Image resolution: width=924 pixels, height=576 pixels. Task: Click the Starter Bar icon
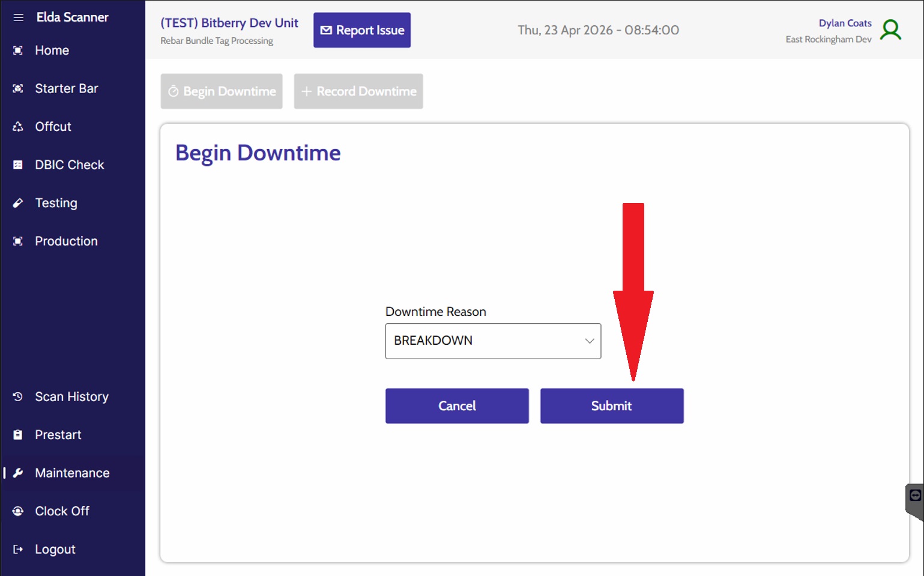pos(18,88)
